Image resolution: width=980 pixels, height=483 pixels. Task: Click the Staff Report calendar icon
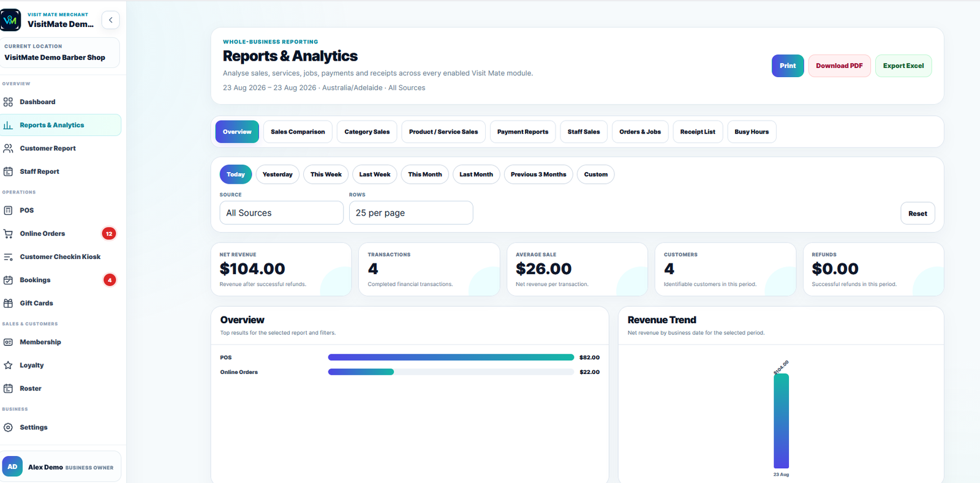[8, 171]
